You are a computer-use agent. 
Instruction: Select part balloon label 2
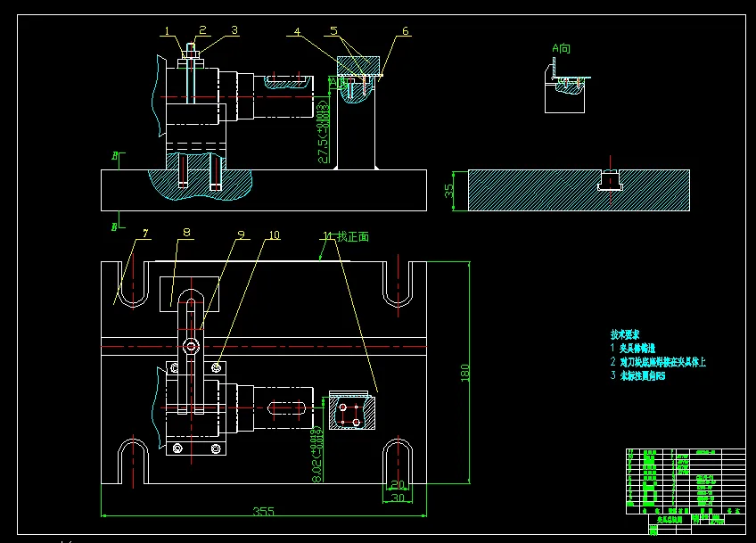pyautogui.click(x=202, y=30)
